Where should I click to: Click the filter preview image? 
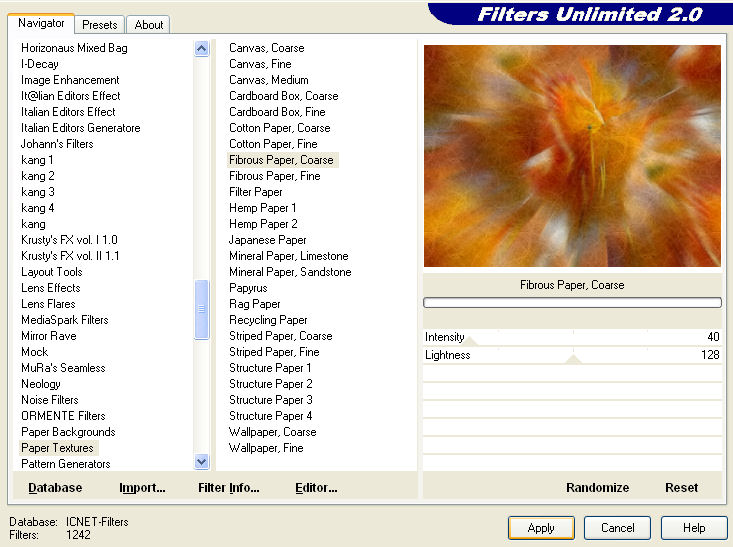572,156
